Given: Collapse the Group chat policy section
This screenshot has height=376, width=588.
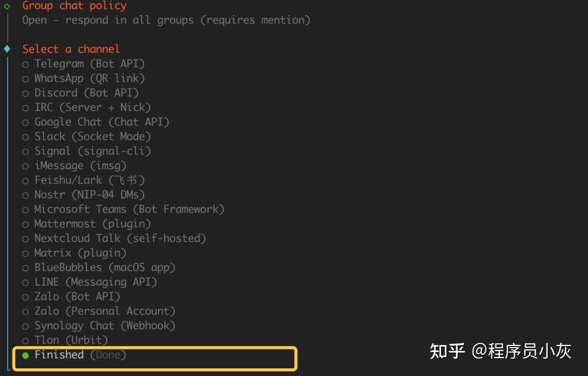Looking at the screenshot, I should [7, 5].
